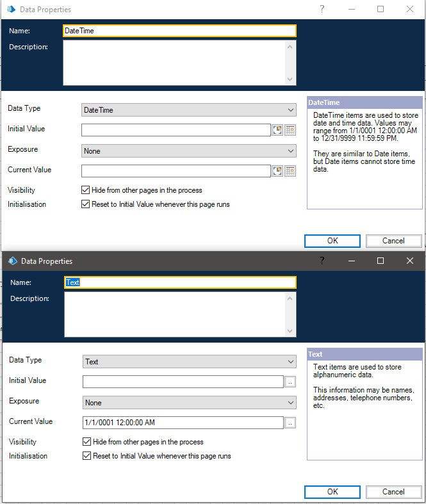Viewport: 426px width, 504px height.
Task: Open the Current Value date picker icon in the DateTime dialog
Action: coord(277,171)
